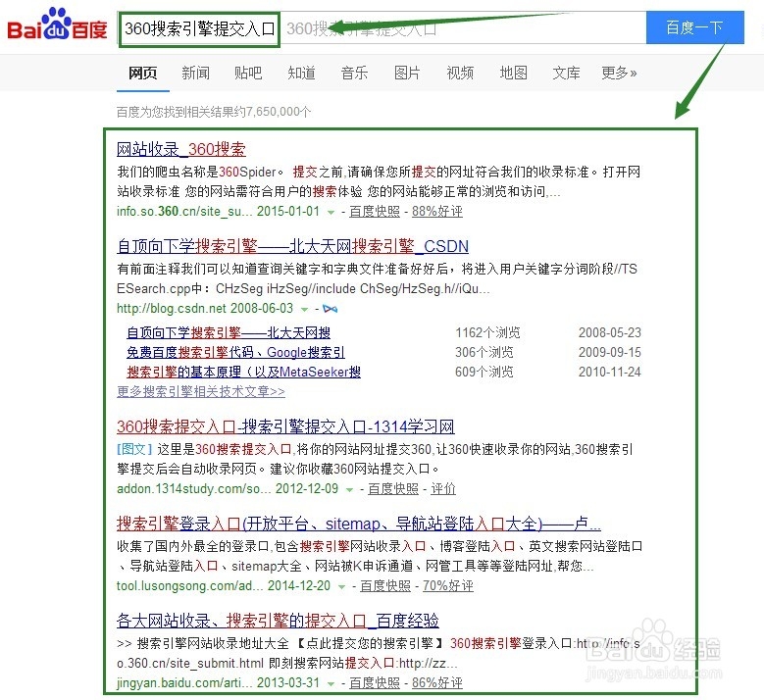Open 自顶向下学搜索引擎 CSDN result title

pos(292,246)
